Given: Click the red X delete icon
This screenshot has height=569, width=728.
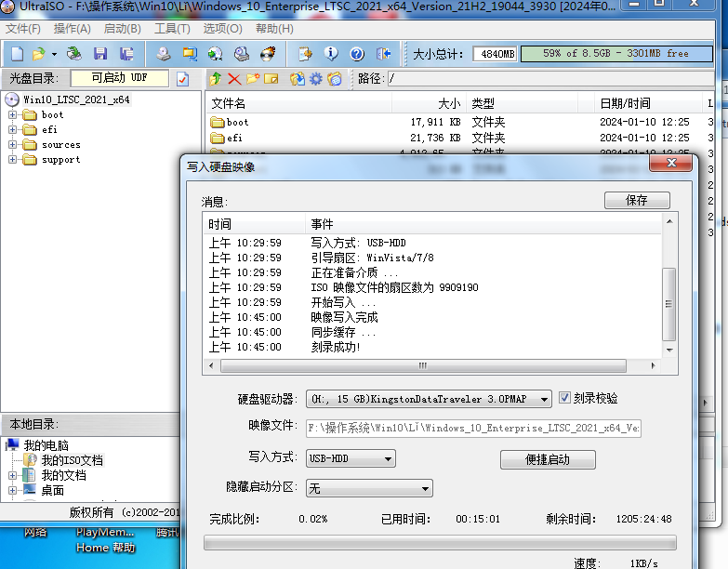Looking at the screenshot, I should 234,79.
